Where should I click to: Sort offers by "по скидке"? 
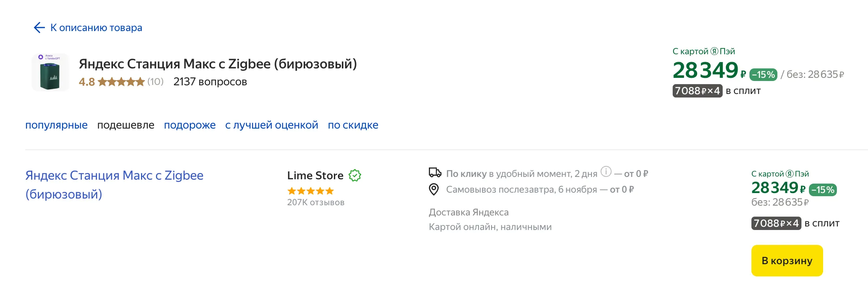point(353,125)
